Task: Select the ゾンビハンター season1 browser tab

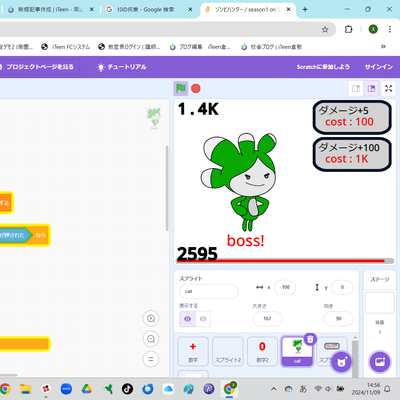Action: coord(247,9)
